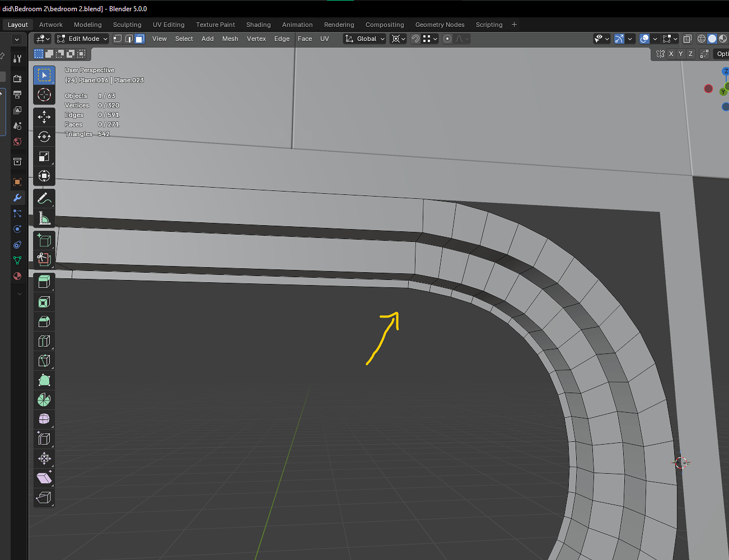Activate the Spin tool
729x560 pixels.
[44, 400]
